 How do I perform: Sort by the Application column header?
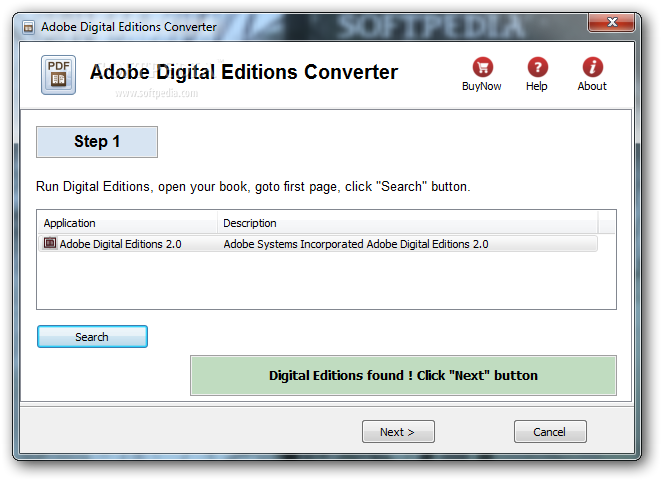[128, 223]
